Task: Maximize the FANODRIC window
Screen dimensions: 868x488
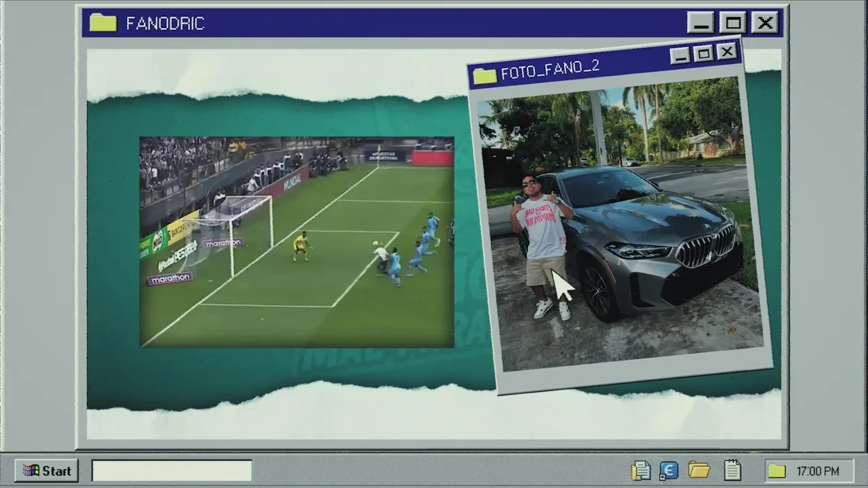Action: (x=733, y=23)
